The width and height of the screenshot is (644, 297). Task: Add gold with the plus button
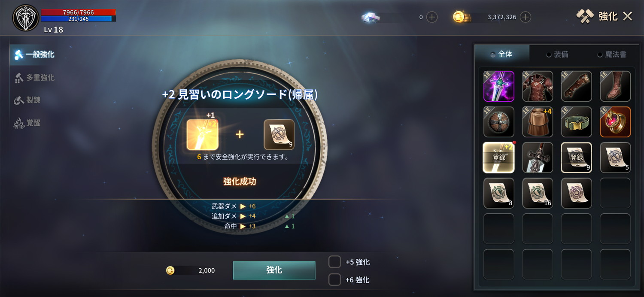pos(526,17)
